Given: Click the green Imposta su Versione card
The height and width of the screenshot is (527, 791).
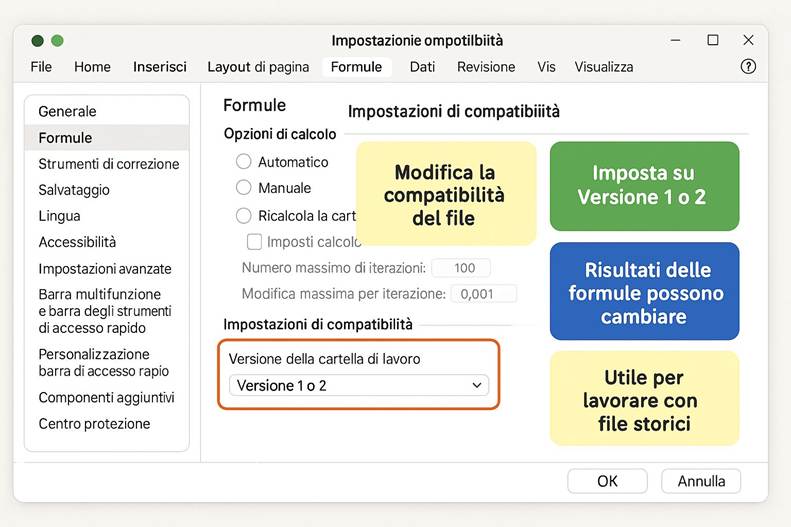Looking at the screenshot, I should tap(644, 186).
